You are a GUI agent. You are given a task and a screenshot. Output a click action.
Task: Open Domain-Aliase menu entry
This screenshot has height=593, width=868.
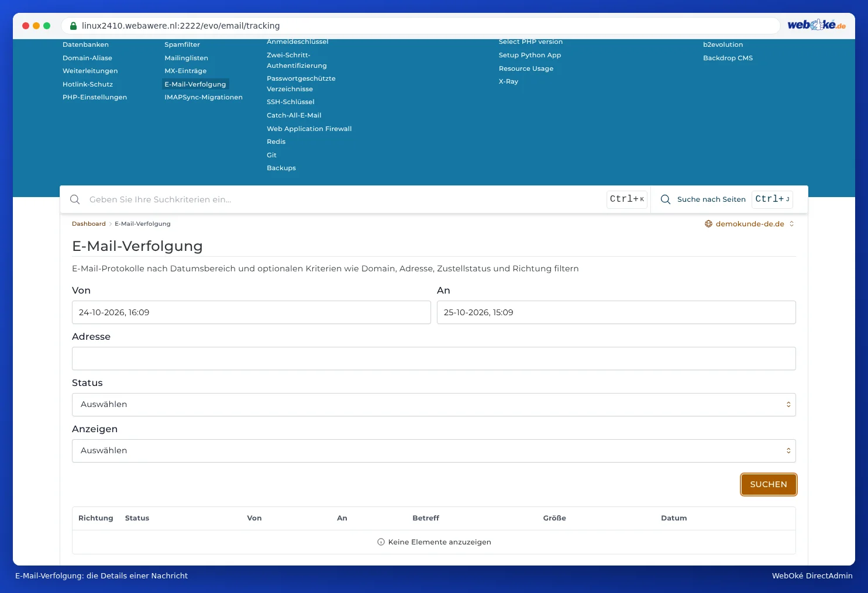click(87, 58)
